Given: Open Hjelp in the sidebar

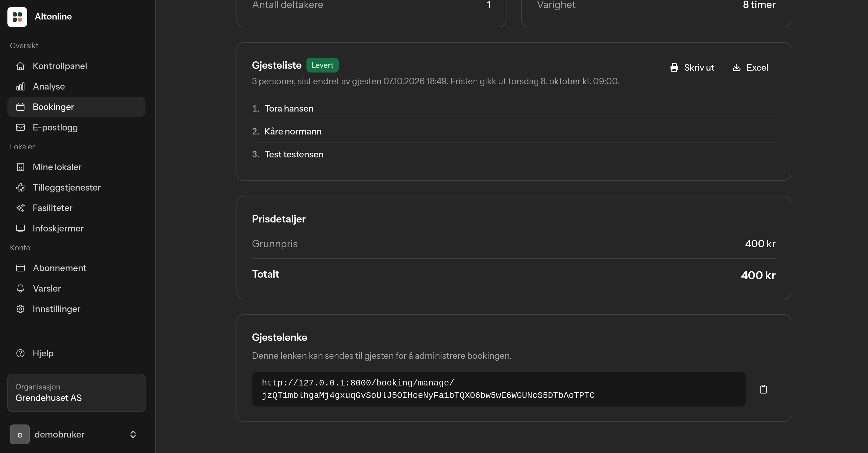Looking at the screenshot, I should [76, 353].
